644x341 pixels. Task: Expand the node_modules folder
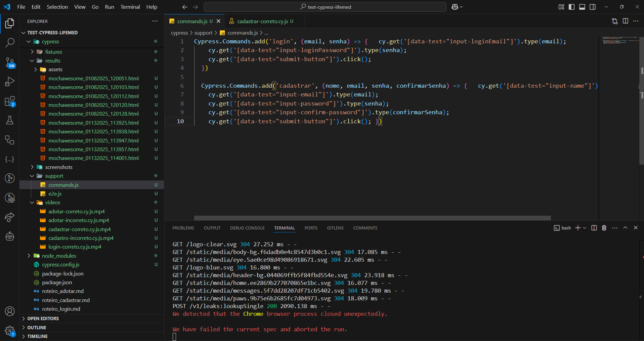pyautogui.click(x=29, y=256)
